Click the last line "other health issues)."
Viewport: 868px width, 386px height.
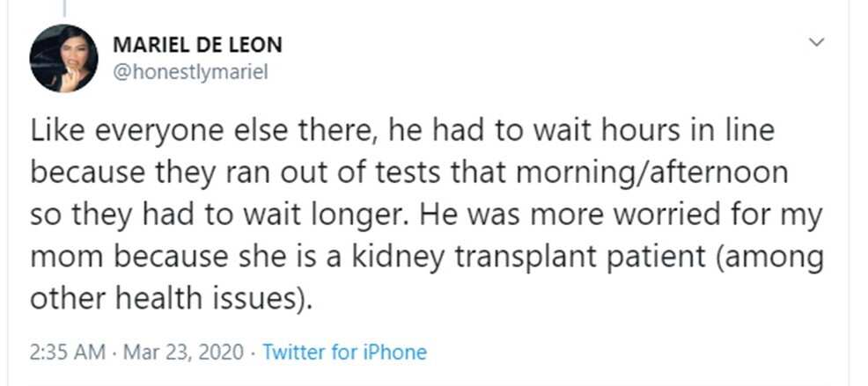tap(168, 299)
